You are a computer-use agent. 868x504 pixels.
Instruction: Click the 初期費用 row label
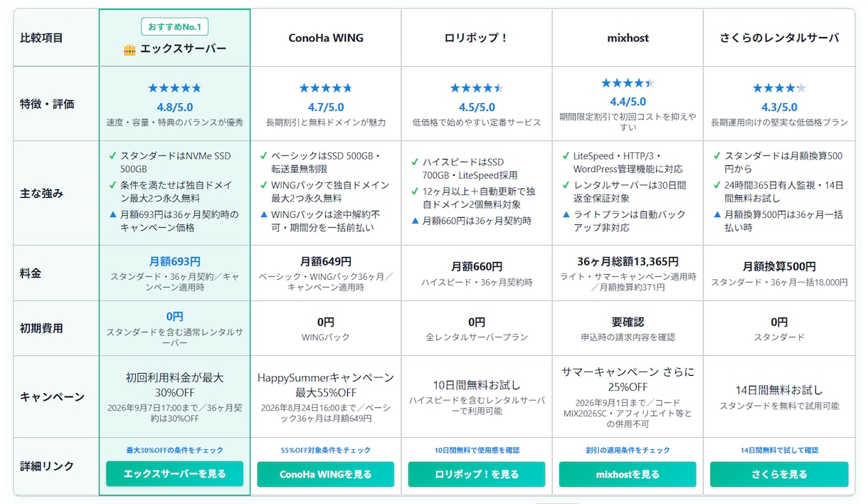41,328
